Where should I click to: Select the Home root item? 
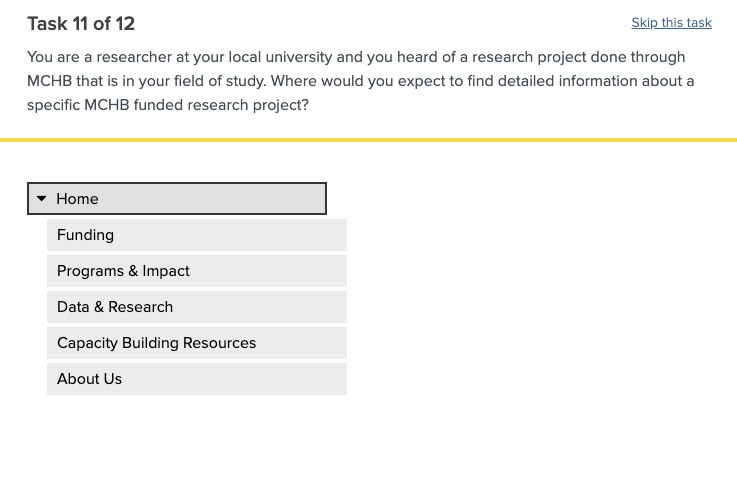(177, 199)
